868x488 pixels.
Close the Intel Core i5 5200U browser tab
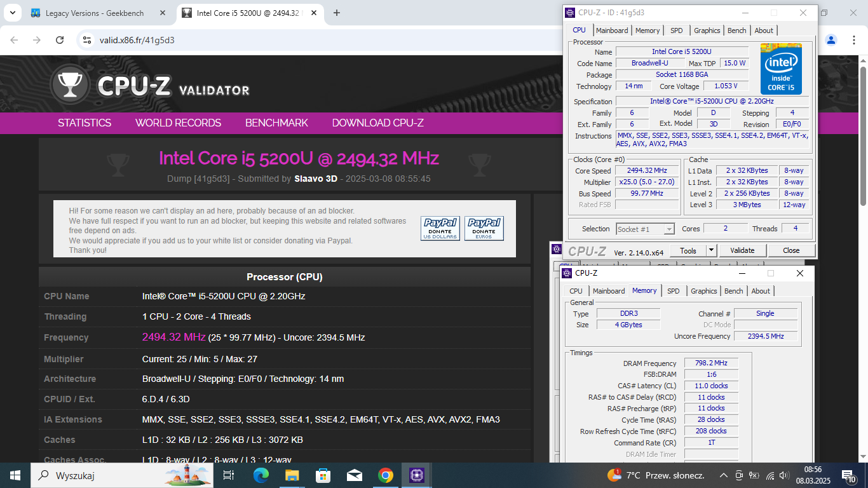(314, 13)
